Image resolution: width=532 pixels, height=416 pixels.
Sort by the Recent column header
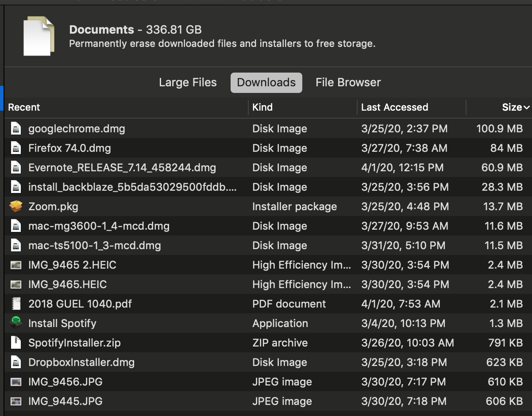pyautogui.click(x=24, y=107)
